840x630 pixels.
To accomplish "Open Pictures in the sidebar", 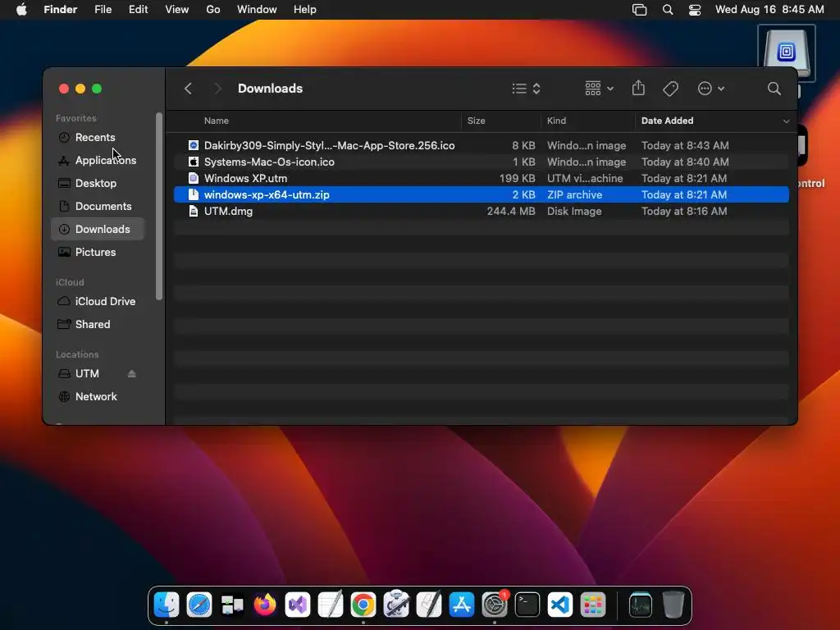I will (98, 253).
